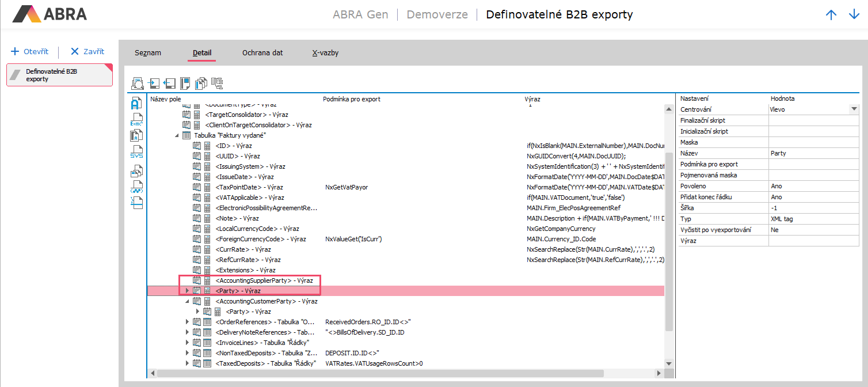
Task: Click the calculator icon on the TargetConsolidator row
Action: tap(196, 115)
